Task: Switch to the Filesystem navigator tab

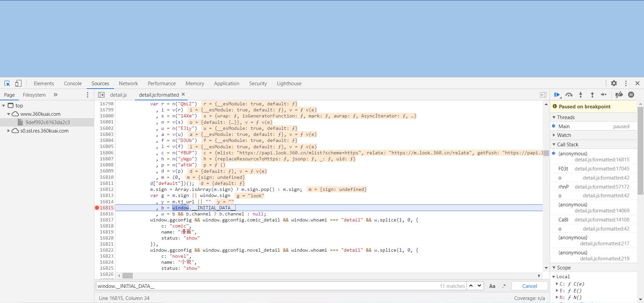Action: click(34, 95)
